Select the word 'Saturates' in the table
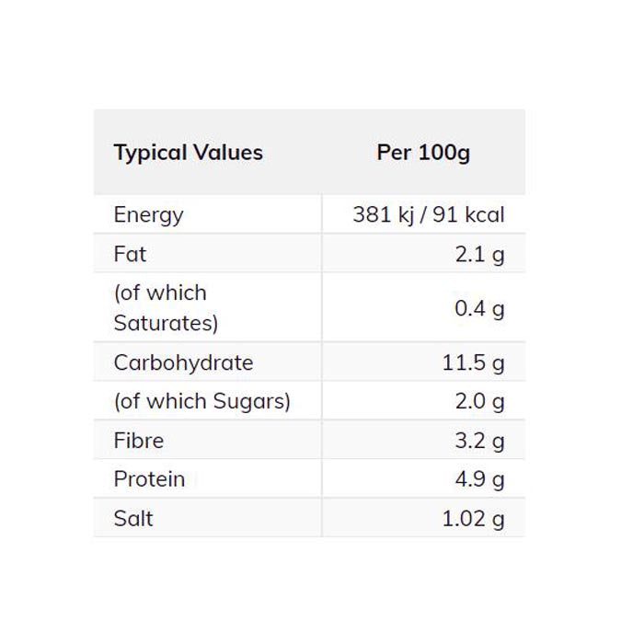 pyautogui.click(x=165, y=323)
